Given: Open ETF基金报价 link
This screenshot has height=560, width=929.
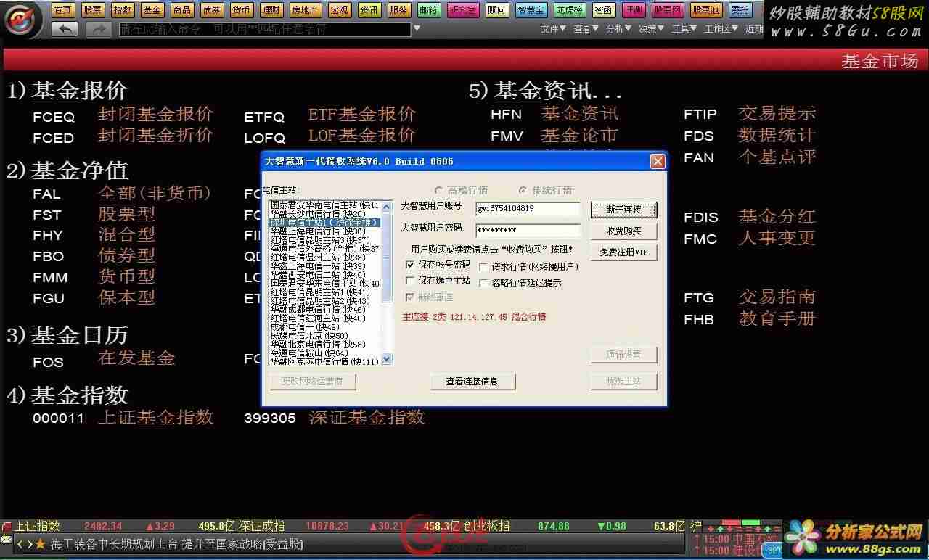Looking at the screenshot, I should 361,115.
